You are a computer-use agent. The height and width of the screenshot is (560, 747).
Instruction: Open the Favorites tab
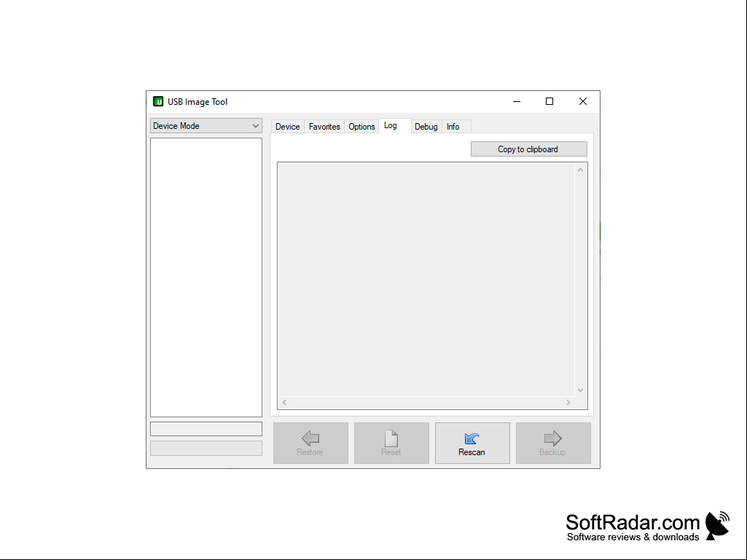click(324, 127)
